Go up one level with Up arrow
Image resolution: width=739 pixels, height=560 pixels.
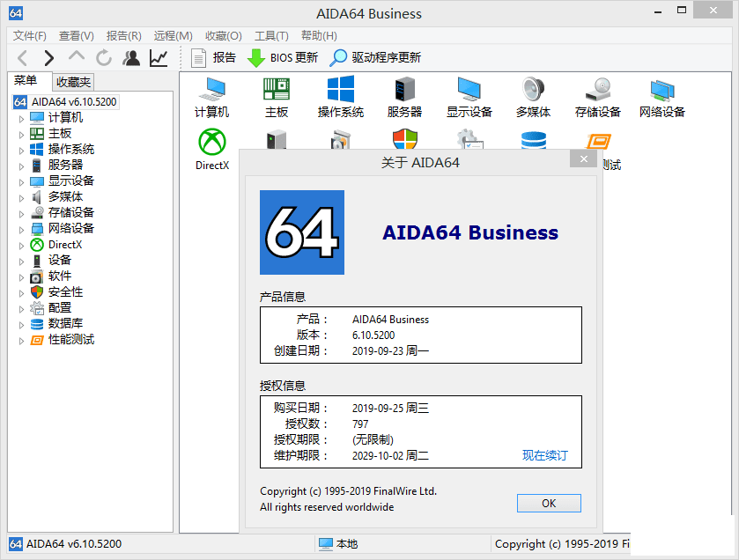coord(77,56)
